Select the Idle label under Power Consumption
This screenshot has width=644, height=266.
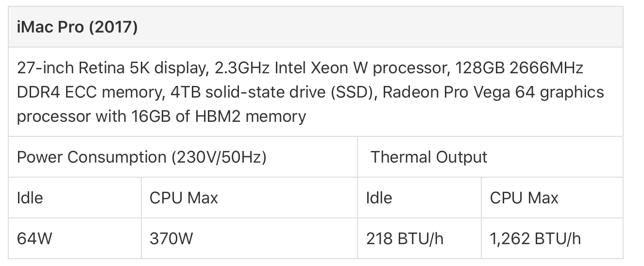click(30, 198)
